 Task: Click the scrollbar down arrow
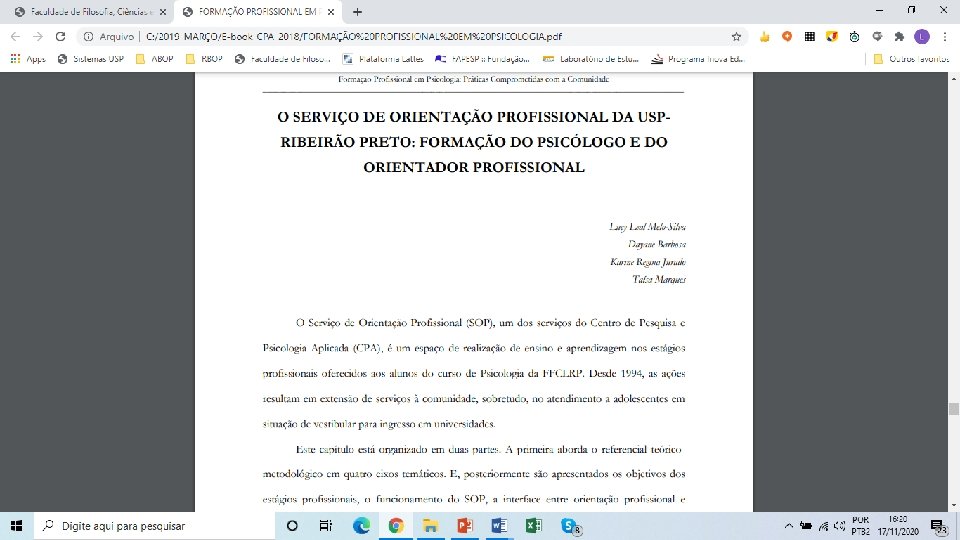coord(953,506)
